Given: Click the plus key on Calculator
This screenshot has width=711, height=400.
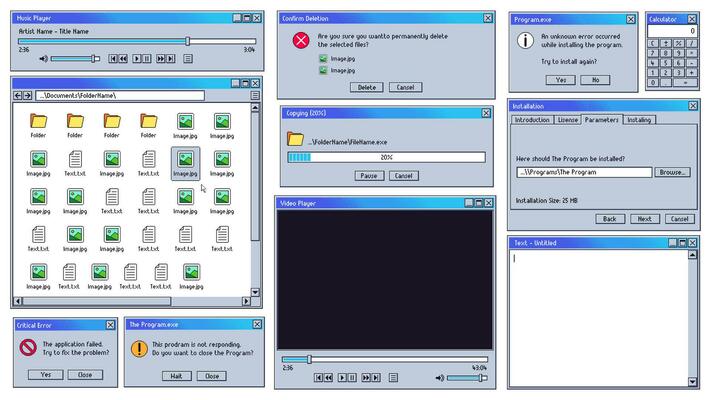Looking at the screenshot, I should click(692, 73).
